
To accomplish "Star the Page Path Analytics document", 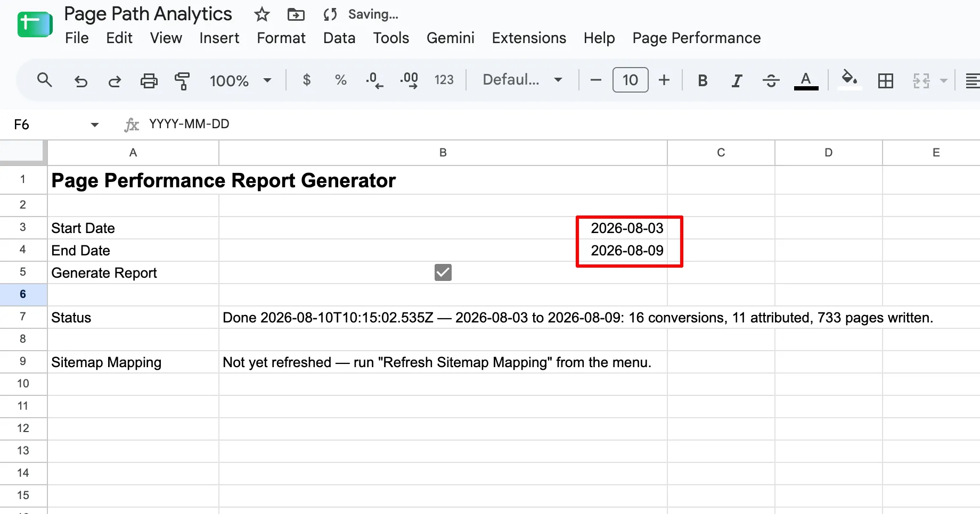I will (262, 14).
